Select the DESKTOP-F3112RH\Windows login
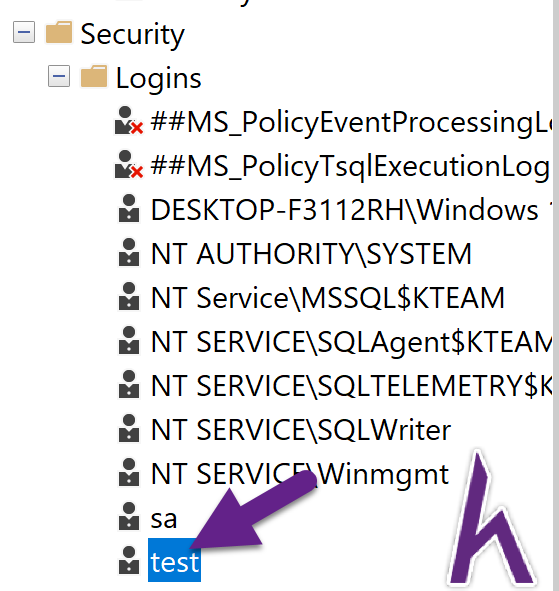Image resolution: width=559 pixels, height=591 pixels. click(351, 210)
